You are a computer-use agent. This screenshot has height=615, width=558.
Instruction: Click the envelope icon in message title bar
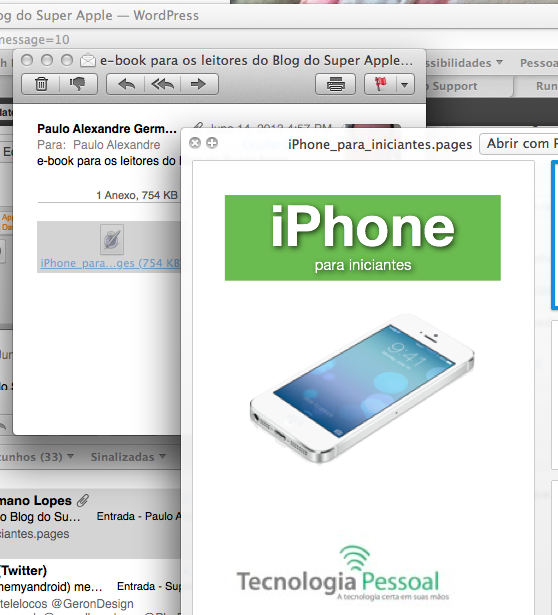(88, 60)
